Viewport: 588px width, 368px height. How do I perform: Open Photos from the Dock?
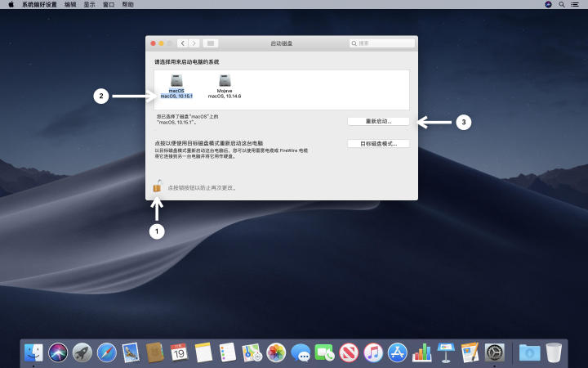pos(276,352)
